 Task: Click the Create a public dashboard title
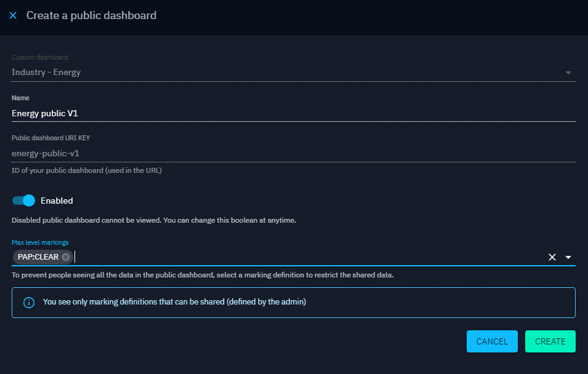91,15
